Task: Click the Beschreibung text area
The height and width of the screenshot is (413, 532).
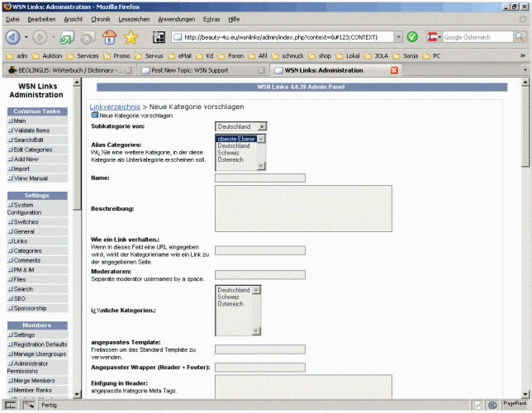Action: (x=303, y=208)
